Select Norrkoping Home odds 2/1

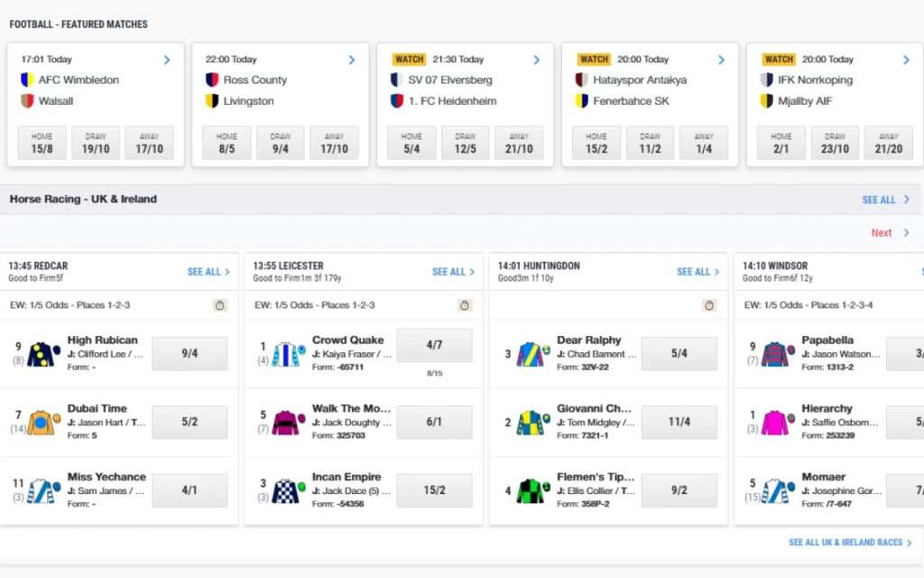click(781, 143)
